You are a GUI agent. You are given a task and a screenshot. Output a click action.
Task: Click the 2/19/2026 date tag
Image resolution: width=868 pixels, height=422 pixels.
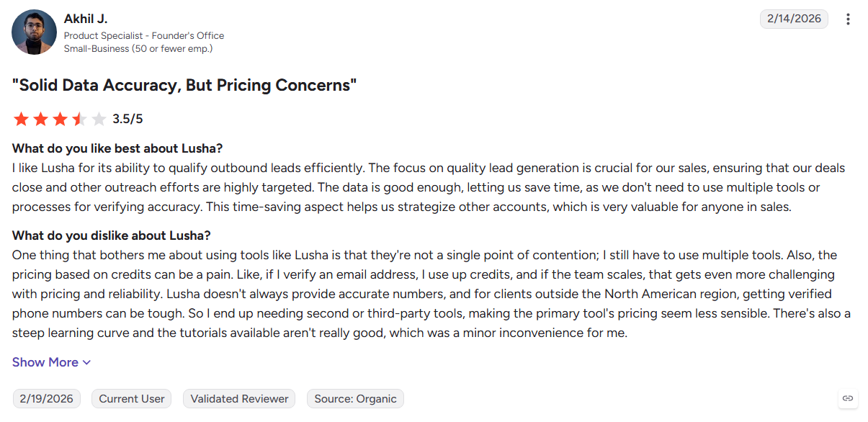pos(47,399)
